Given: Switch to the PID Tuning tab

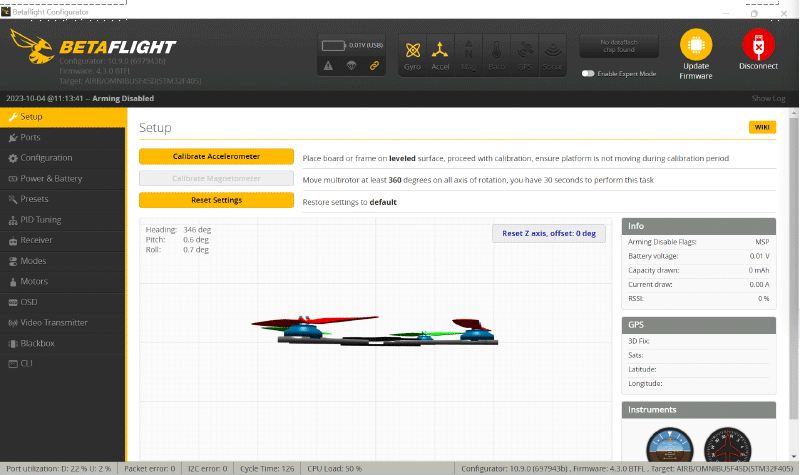Looking at the screenshot, I should (x=41, y=219).
